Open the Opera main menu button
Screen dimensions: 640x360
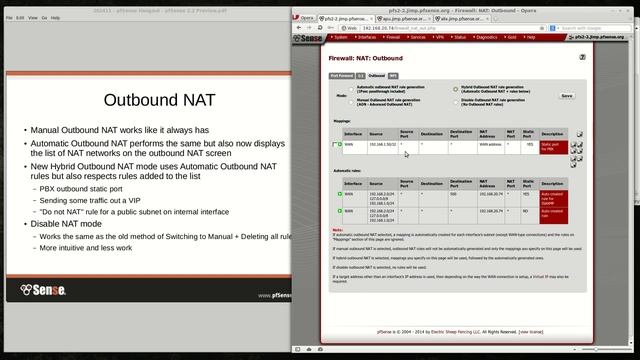(304, 18)
